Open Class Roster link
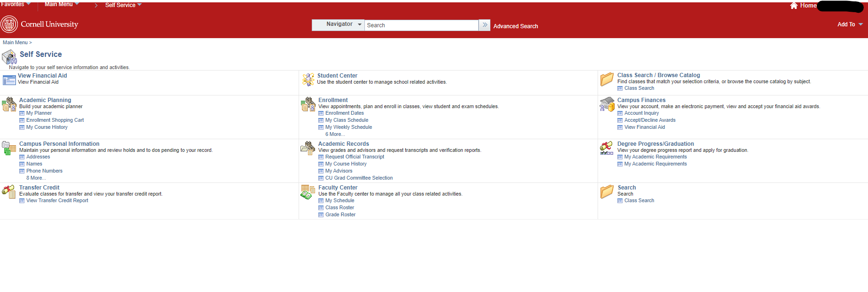868x292 pixels. 339,208
